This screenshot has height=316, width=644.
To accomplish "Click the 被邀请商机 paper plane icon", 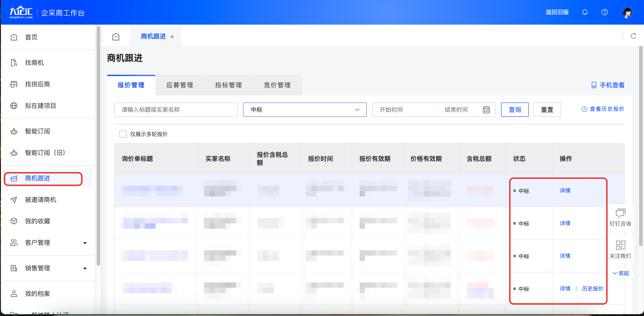I will click(x=14, y=200).
